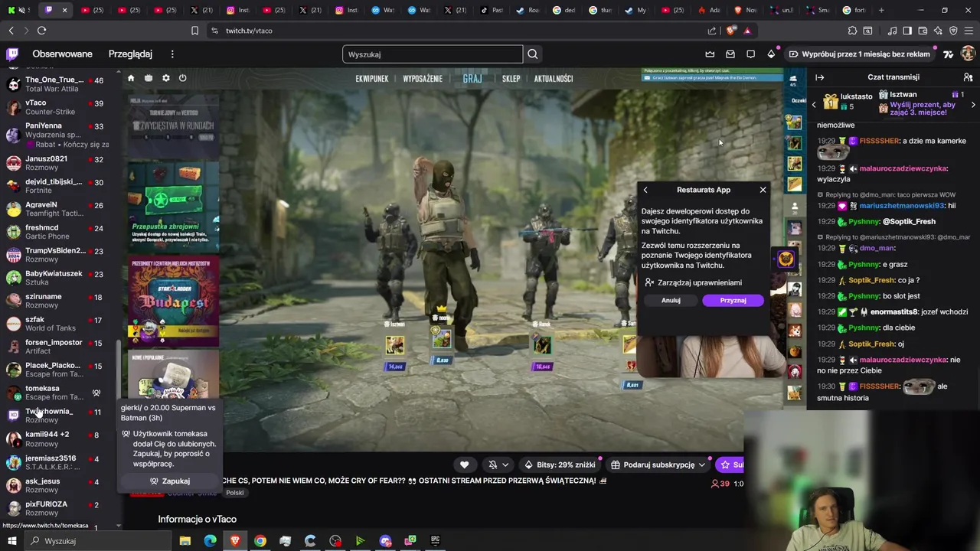Click the CS2 home icon in stream
Image resolution: width=980 pixels, height=551 pixels.
pos(131,78)
